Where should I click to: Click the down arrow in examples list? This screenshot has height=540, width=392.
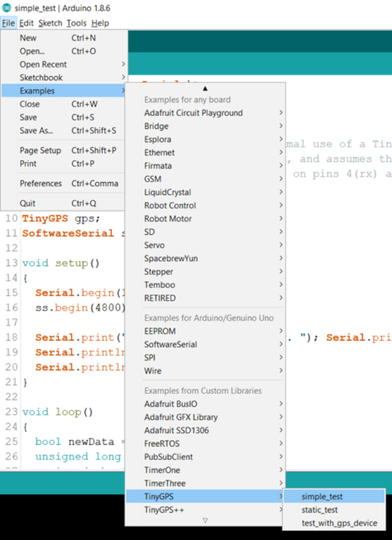coord(205,520)
